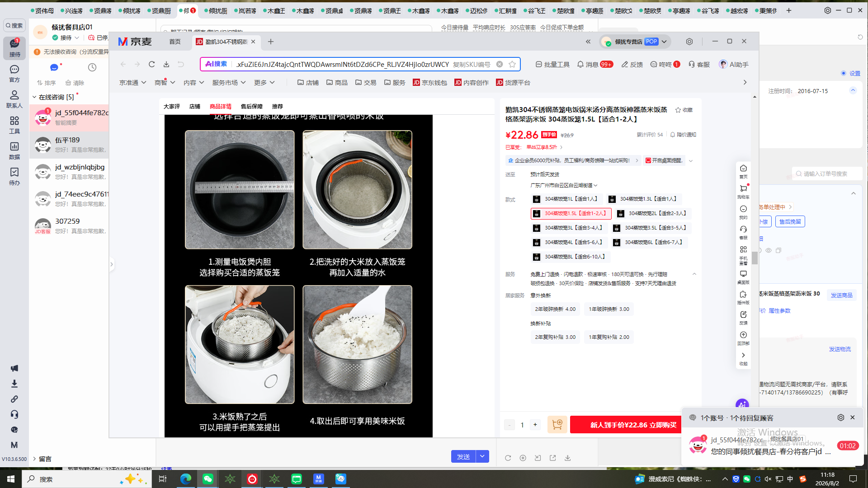Click 降价通知 price alert
The image size is (868, 488).
(x=683, y=135)
